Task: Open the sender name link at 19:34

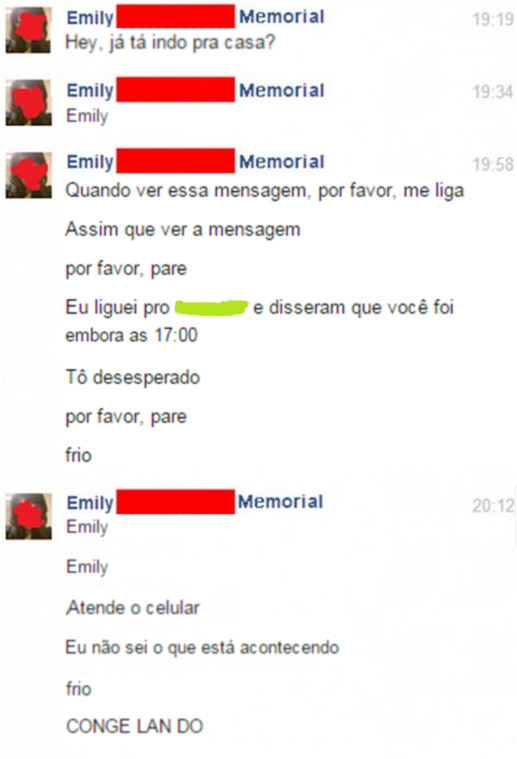Action: [196, 90]
